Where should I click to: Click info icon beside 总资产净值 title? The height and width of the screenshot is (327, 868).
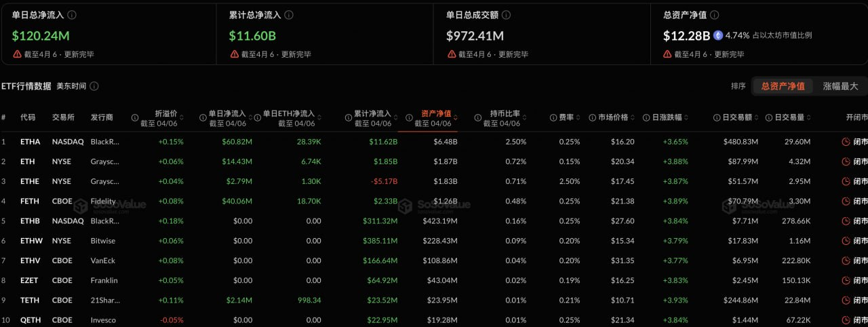point(714,15)
